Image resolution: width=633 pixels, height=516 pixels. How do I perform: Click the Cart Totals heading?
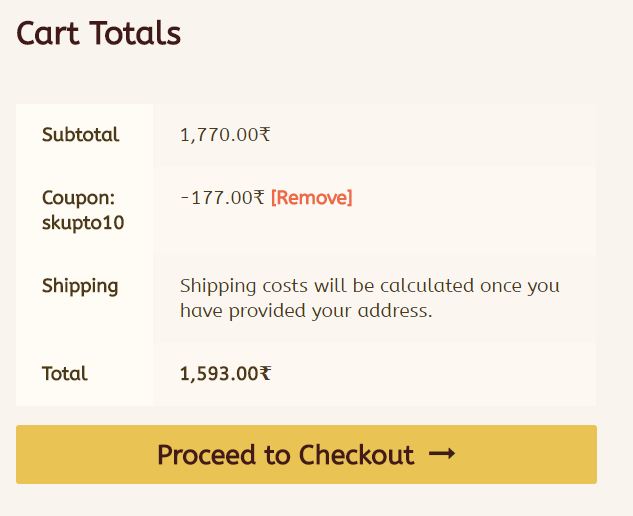tap(98, 33)
